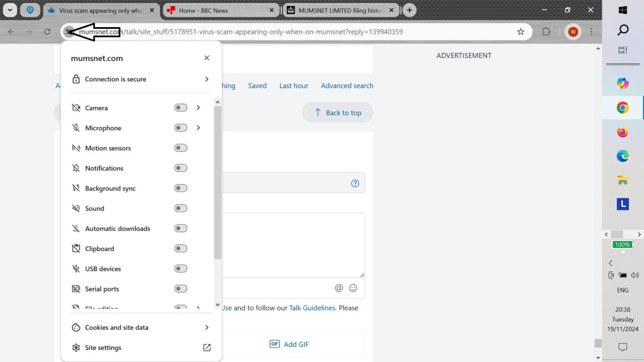This screenshot has height=362, width=644.
Task: Enable the Notifications permission toggle
Action: pos(180,168)
